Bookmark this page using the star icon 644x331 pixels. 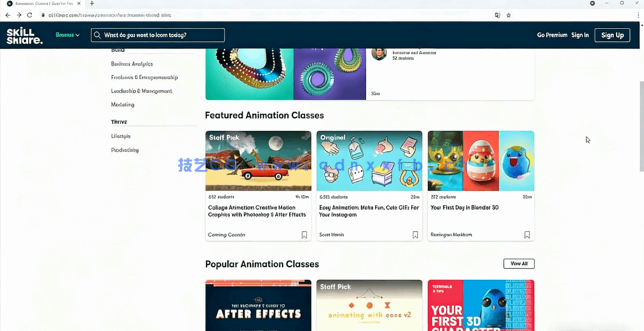coord(508,15)
